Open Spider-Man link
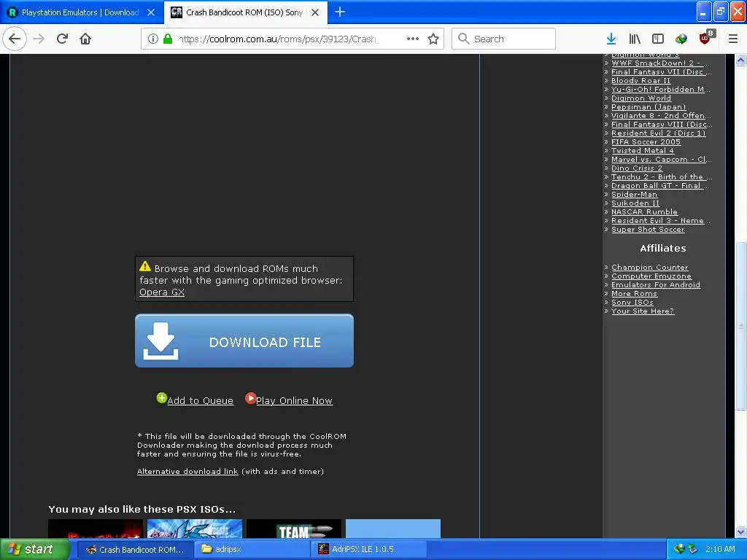The width and height of the screenshot is (747, 560). point(634,194)
